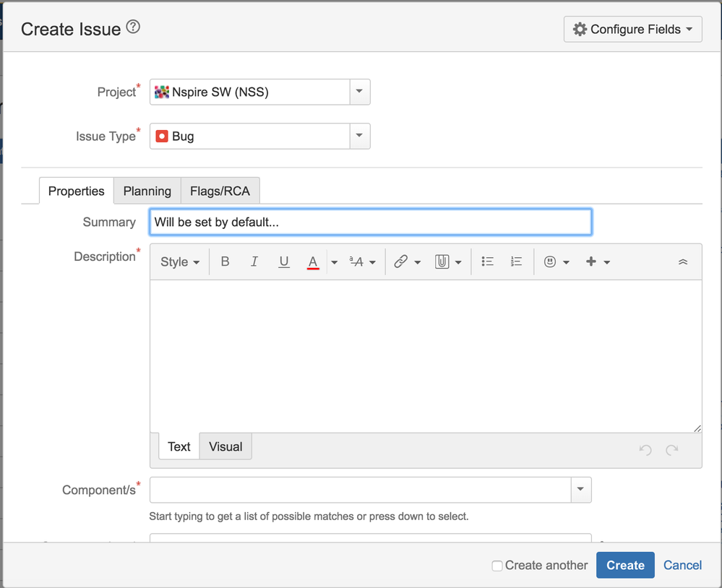Click the Bold formatting icon
This screenshot has width=722, height=588.
225,261
